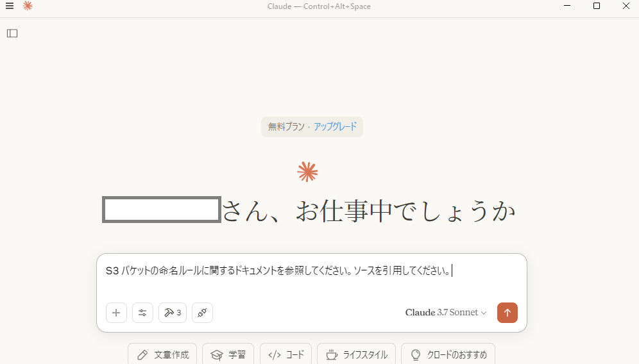The width and height of the screenshot is (639, 364).
Task: Send the message with the orange arrow button
Action: (507, 313)
